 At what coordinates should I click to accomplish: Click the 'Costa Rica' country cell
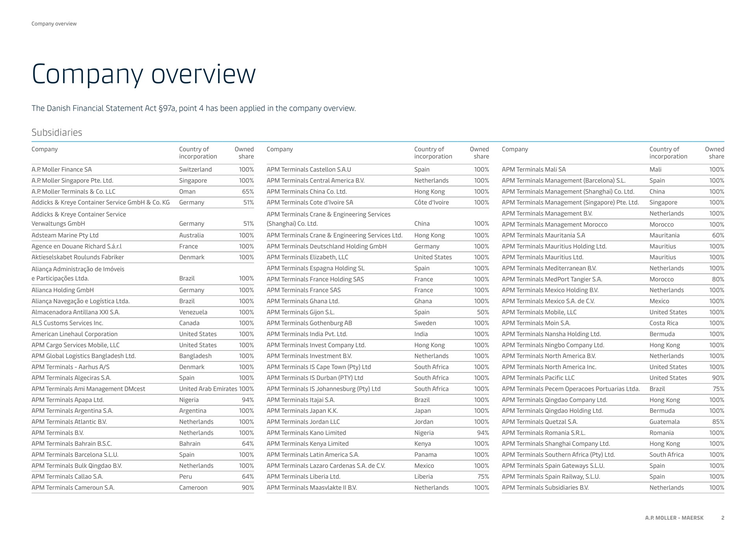664,323
